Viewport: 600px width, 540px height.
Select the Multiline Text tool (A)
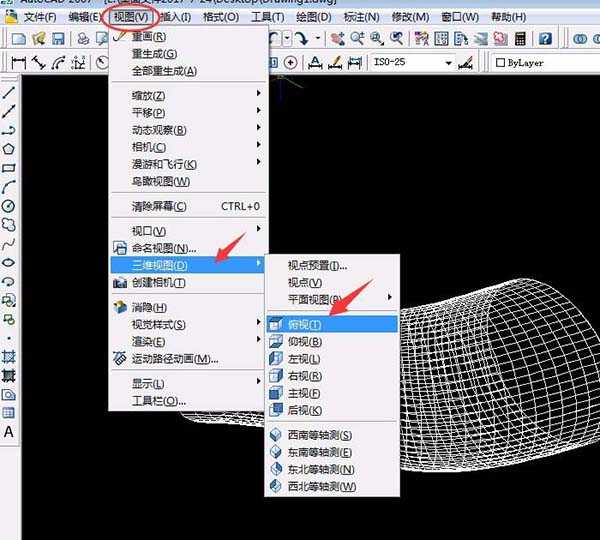[8, 432]
